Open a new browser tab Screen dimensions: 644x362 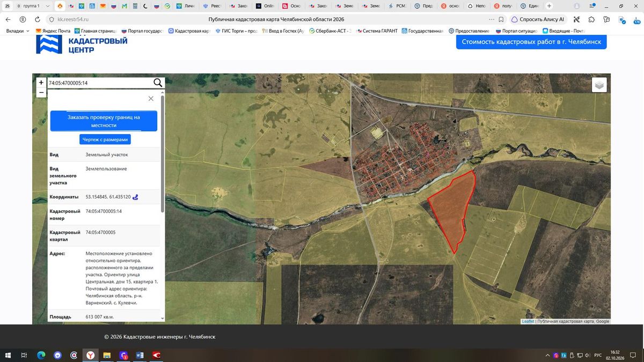pyautogui.click(x=549, y=6)
